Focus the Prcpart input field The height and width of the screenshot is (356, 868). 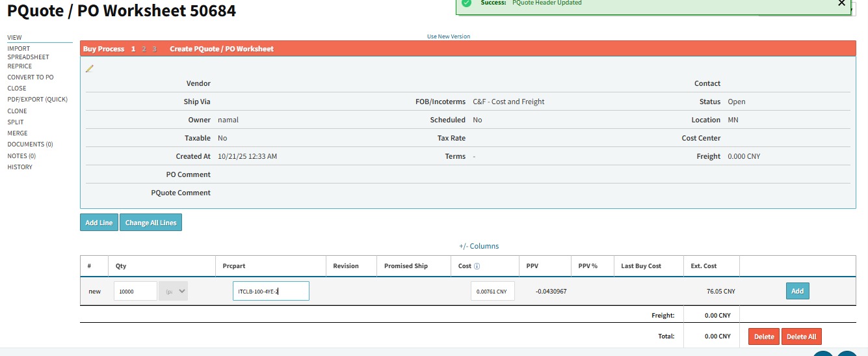[270, 292]
